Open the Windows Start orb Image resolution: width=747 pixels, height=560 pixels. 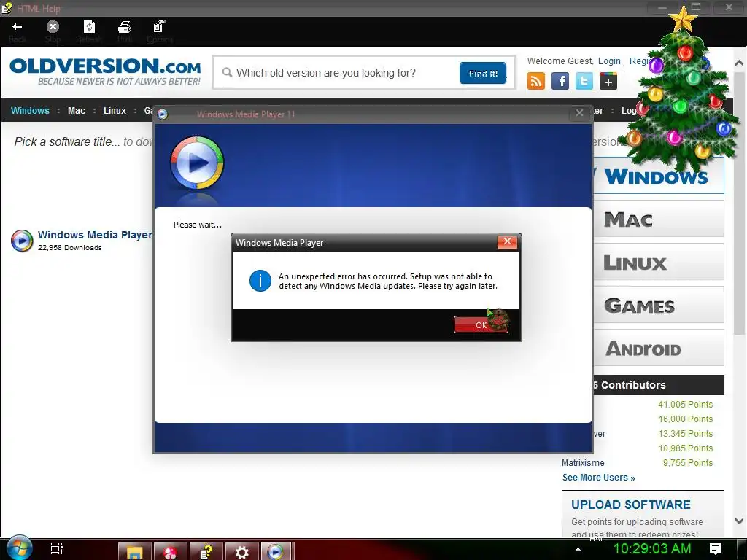pyautogui.click(x=19, y=548)
